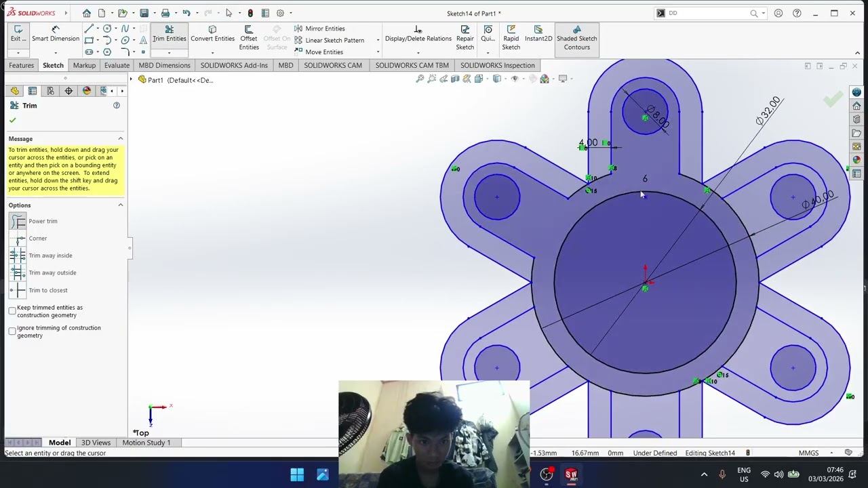This screenshot has height=488, width=868.
Task: Open the Smart Dimension dropdown arrow
Action: tap(56, 53)
